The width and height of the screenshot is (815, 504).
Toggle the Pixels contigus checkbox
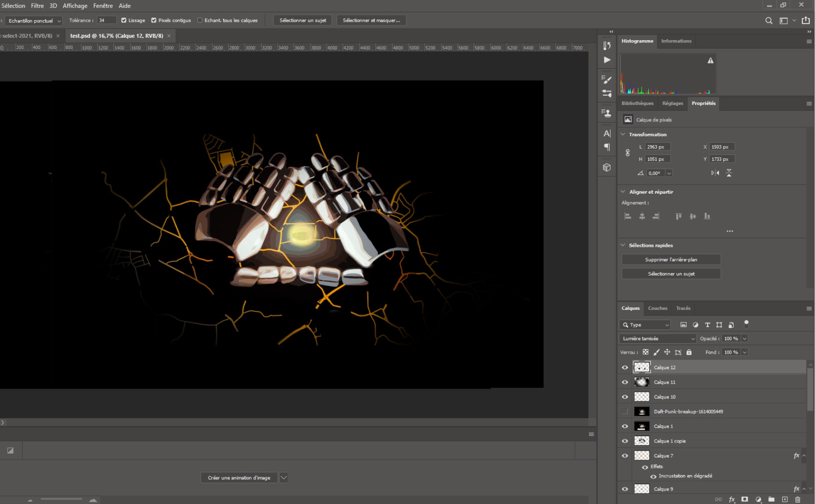pyautogui.click(x=154, y=21)
